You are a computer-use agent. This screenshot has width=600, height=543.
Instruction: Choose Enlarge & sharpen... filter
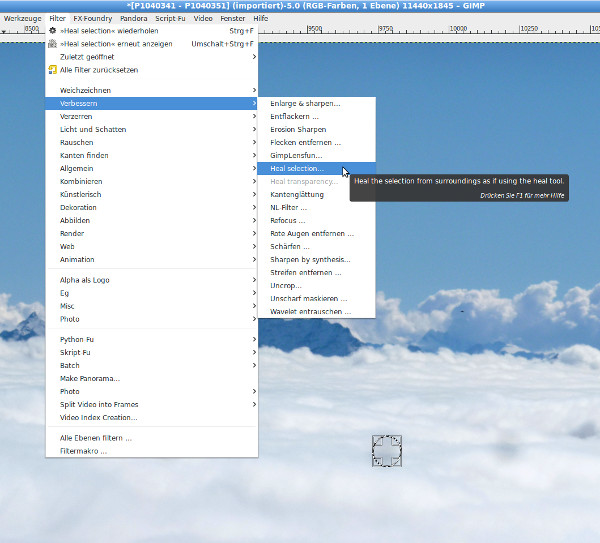316,103
